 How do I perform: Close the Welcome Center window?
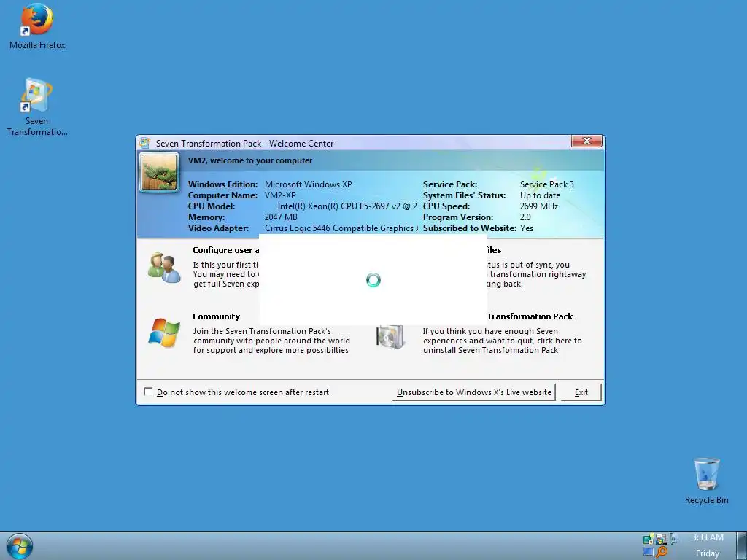click(587, 141)
